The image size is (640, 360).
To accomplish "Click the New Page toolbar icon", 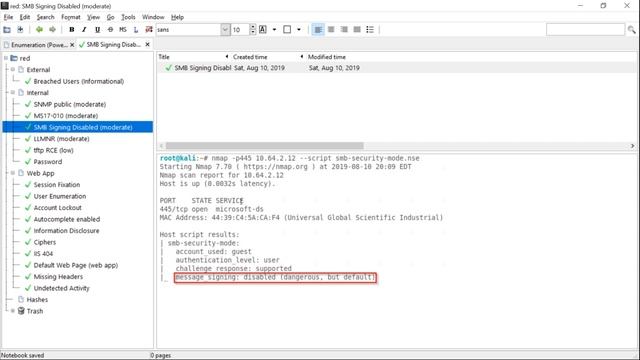I will tap(20, 29).
